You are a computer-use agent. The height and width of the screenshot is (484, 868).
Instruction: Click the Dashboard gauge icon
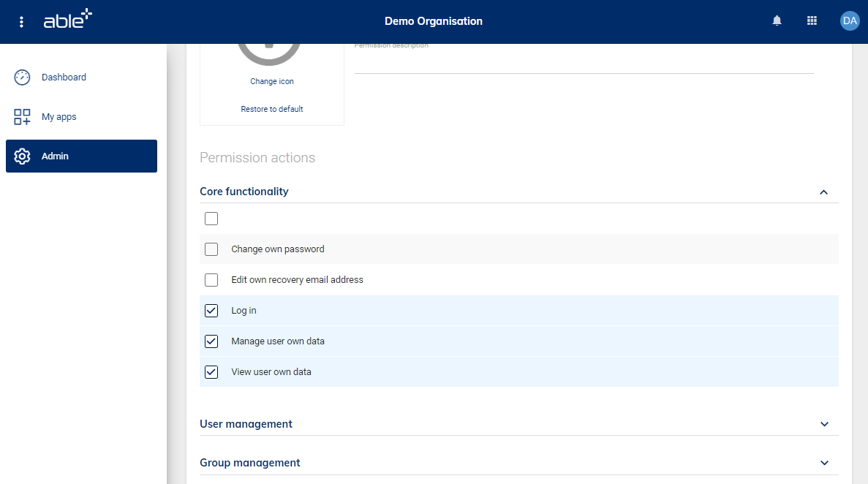tap(22, 77)
